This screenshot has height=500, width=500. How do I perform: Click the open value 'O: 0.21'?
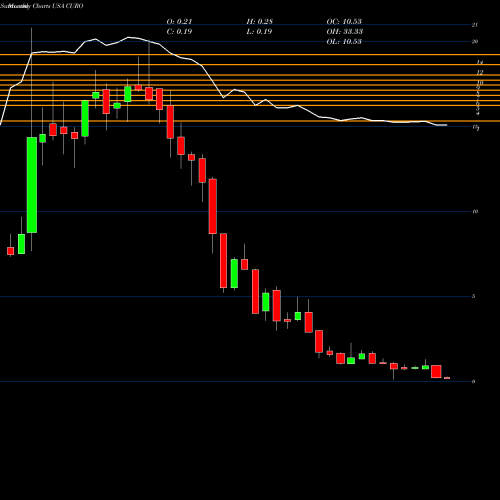179,22
